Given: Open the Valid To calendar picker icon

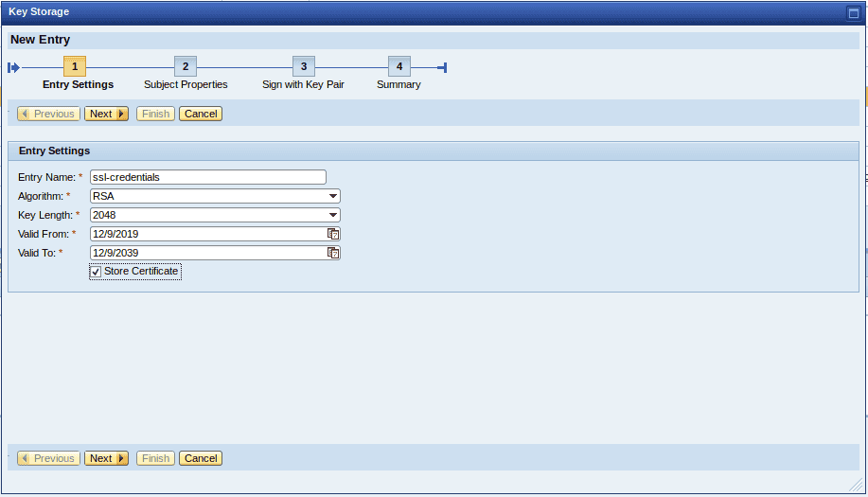Looking at the screenshot, I should click(x=333, y=253).
